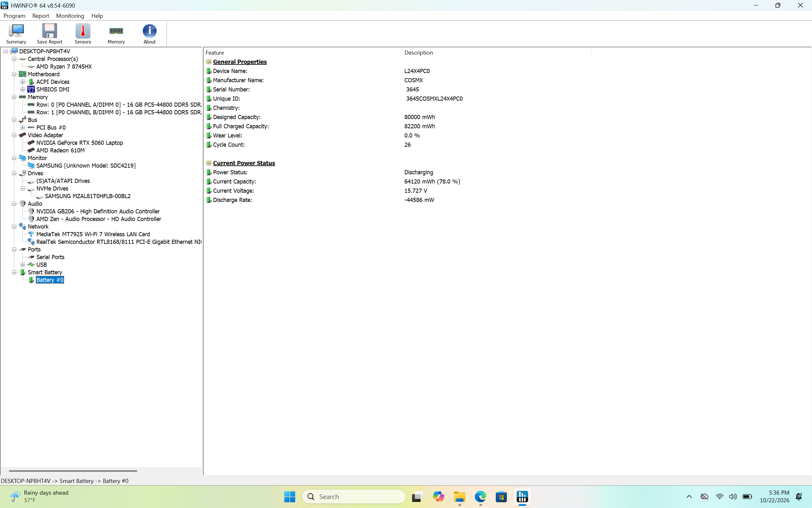Click the About info icon

click(149, 34)
